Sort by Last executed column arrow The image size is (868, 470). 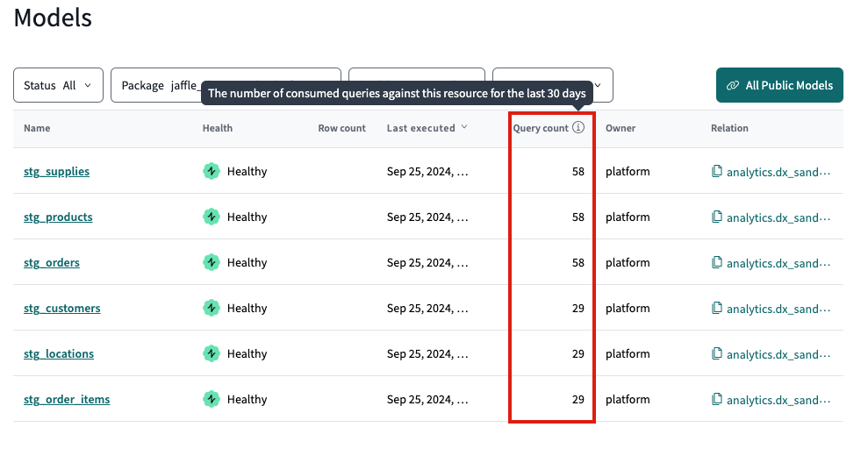tap(464, 128)
